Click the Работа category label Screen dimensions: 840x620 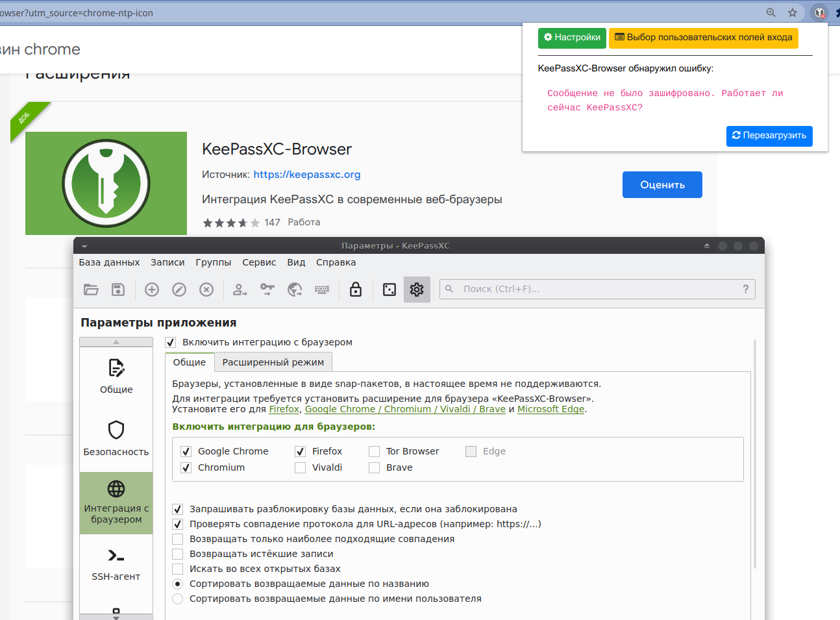(x=304, y=222)
